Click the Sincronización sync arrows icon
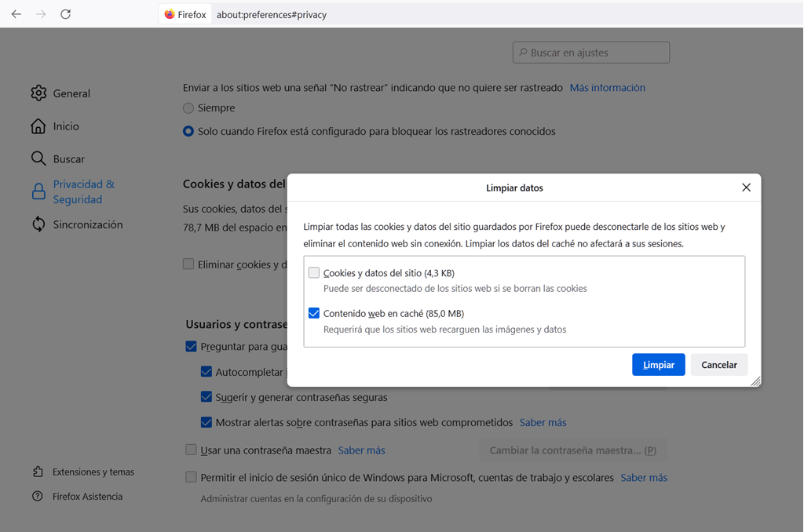This screenshot has height=532, width=804. click(38, 224)
